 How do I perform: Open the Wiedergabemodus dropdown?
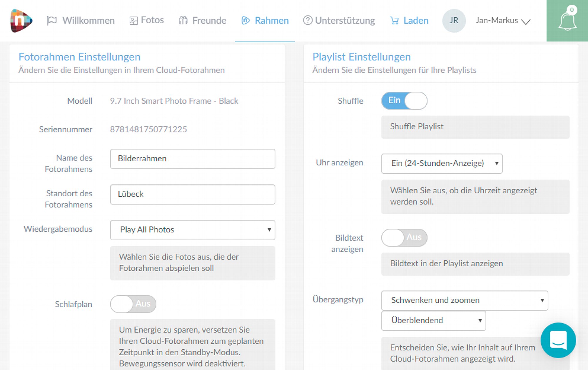coord(193,230)
